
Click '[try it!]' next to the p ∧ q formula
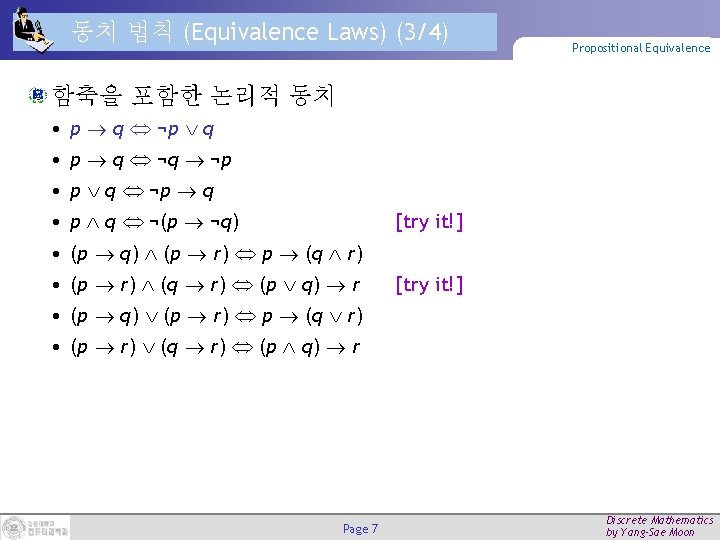[429, 222]
